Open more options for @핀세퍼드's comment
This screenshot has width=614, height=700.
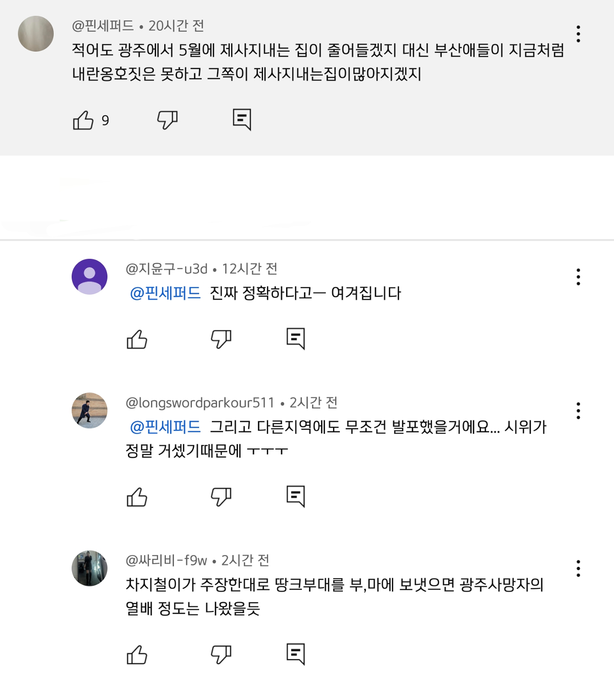coord(578,34)
